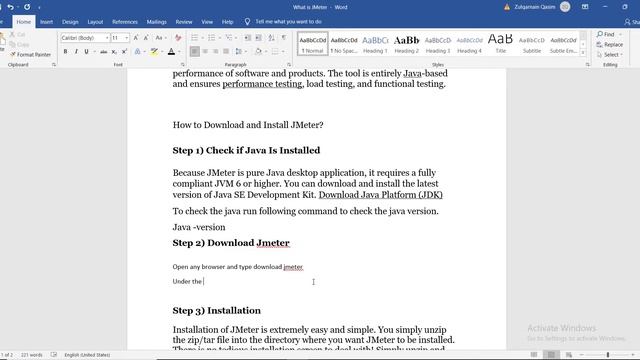This screenshot has width=640, height=360.
Task: Open Download Java Platform (JDK) link
Action: pos(380,195)
